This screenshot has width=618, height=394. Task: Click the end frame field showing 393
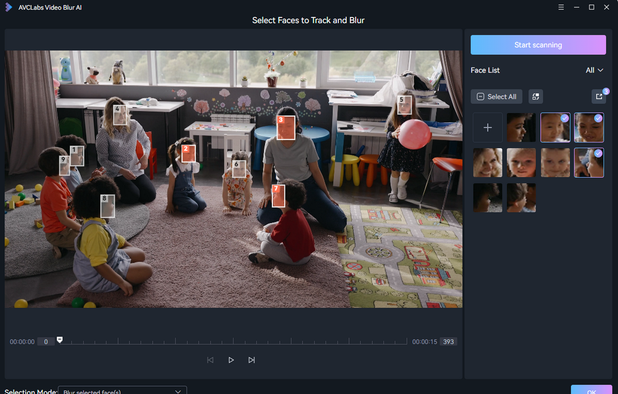pos(449,342)
